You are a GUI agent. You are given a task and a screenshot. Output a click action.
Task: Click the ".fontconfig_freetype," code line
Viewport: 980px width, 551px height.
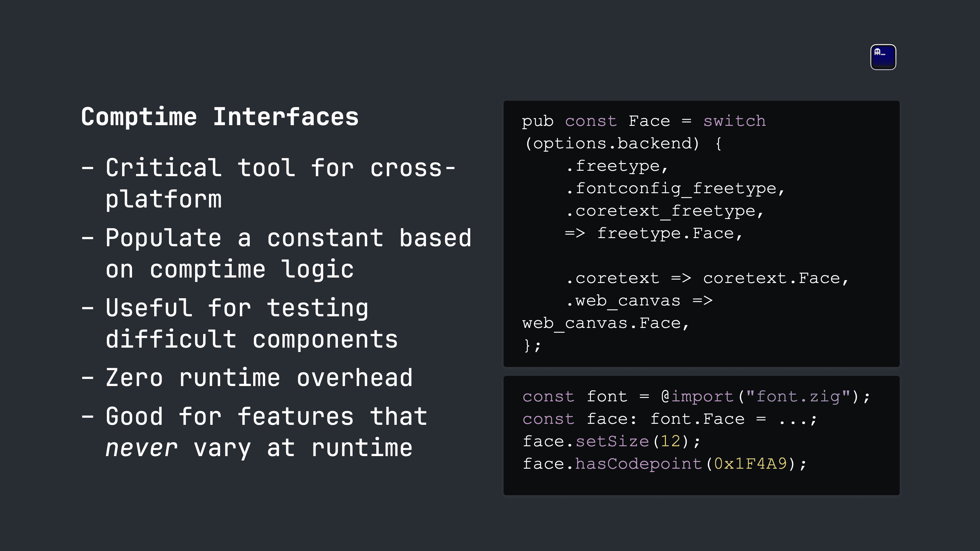click(675, 189)
